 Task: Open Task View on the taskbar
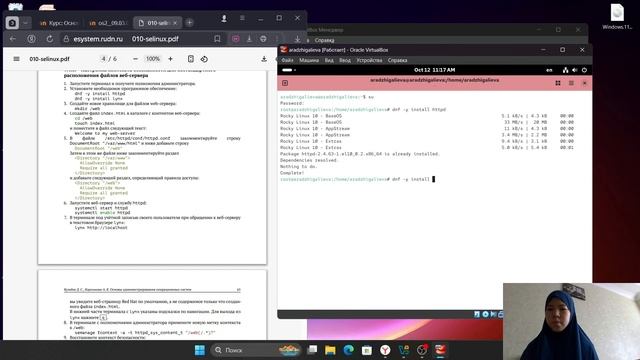coord(312,350)
